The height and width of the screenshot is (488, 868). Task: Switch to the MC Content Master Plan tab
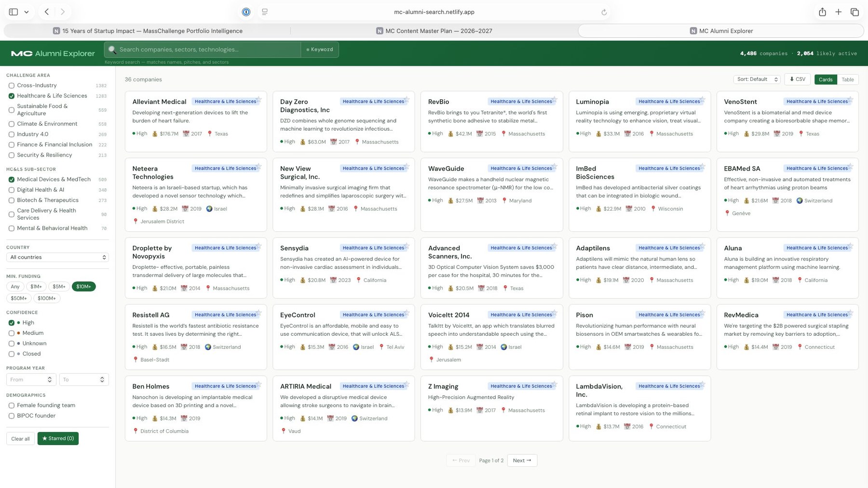click(434, 31)
